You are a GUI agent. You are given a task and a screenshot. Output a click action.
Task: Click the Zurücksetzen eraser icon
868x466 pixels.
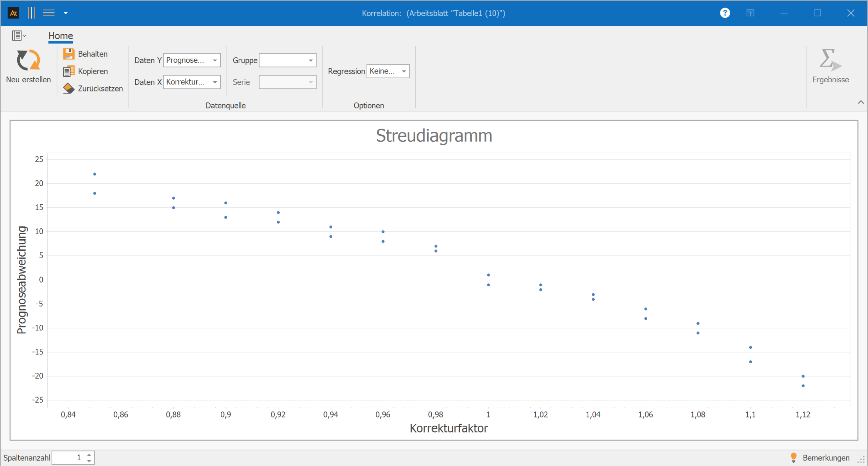click(x=68, y=88)
